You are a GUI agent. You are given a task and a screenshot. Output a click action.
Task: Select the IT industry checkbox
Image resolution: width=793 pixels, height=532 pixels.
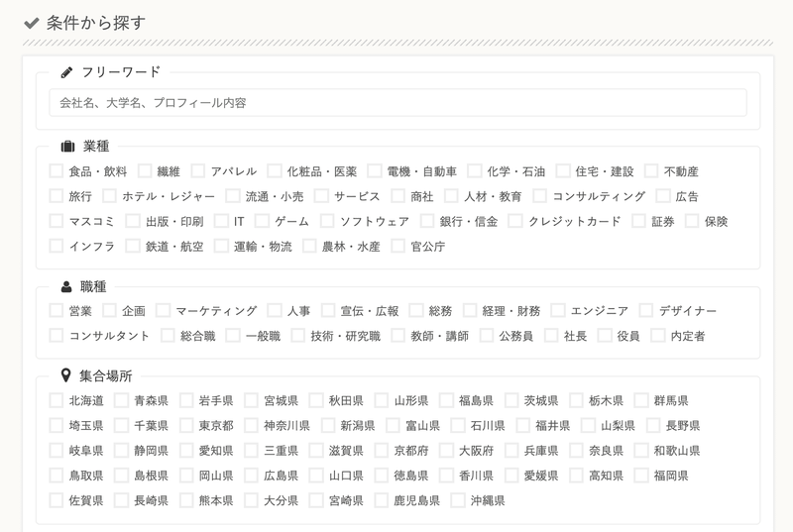click(221, 221)
